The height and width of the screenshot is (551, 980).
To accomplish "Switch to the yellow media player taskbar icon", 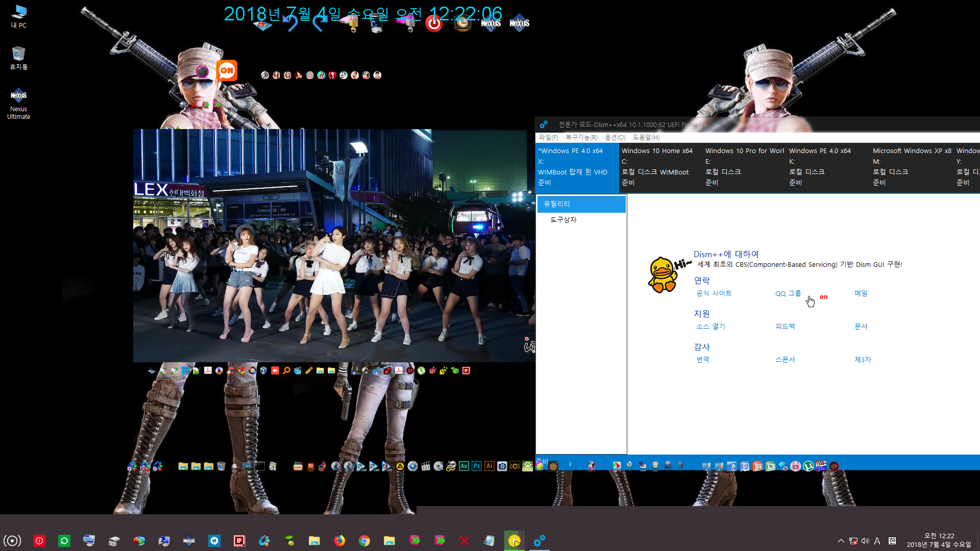I will click(514, 540).
